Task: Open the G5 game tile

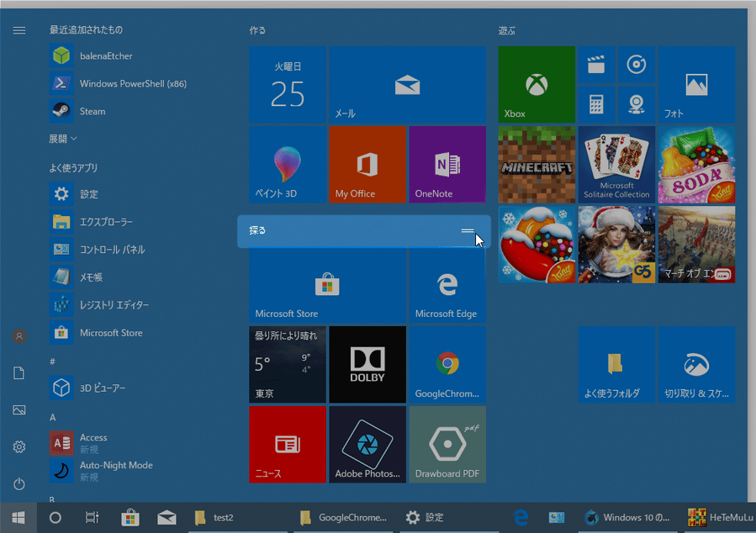Action: coord(616,245)
